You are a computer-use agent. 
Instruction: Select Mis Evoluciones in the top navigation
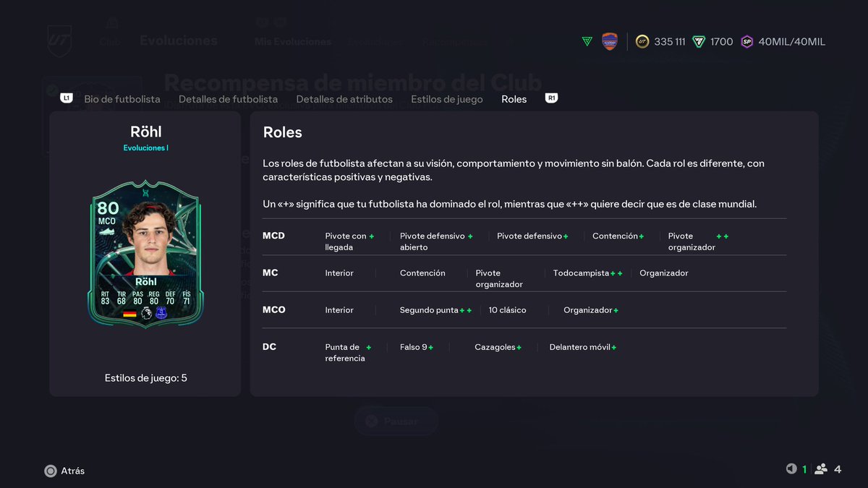[x=293, y=42]
